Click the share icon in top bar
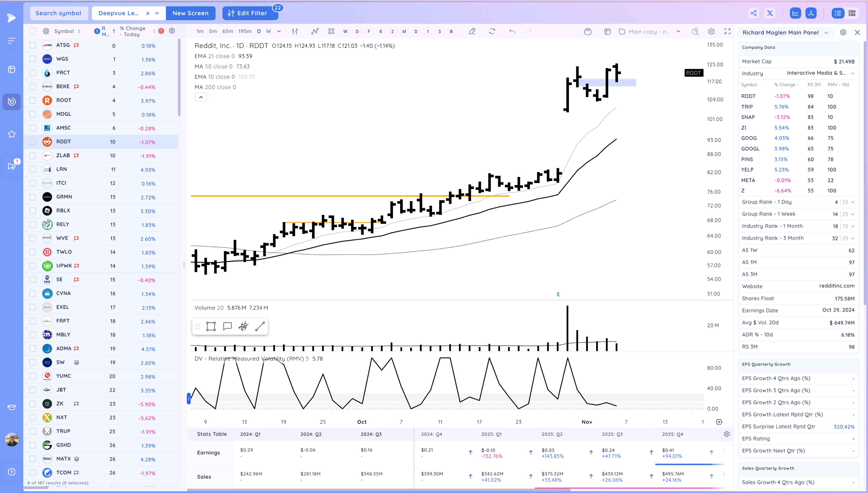The image size is (868, 493). [754, 13]
